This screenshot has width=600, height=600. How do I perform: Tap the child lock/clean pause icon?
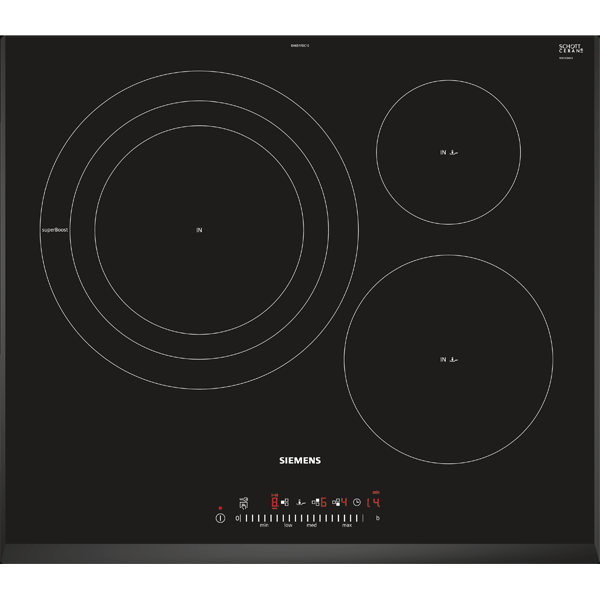243,503
